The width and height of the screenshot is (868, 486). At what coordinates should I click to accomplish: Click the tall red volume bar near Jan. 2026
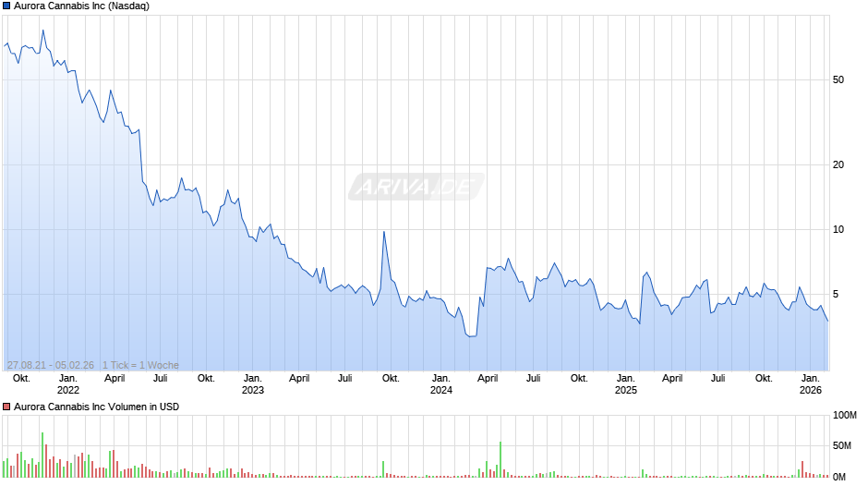(802, 468)
